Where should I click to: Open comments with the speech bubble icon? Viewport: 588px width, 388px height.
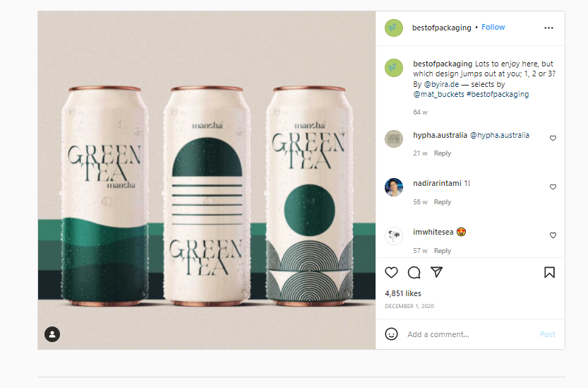[414, 272]
